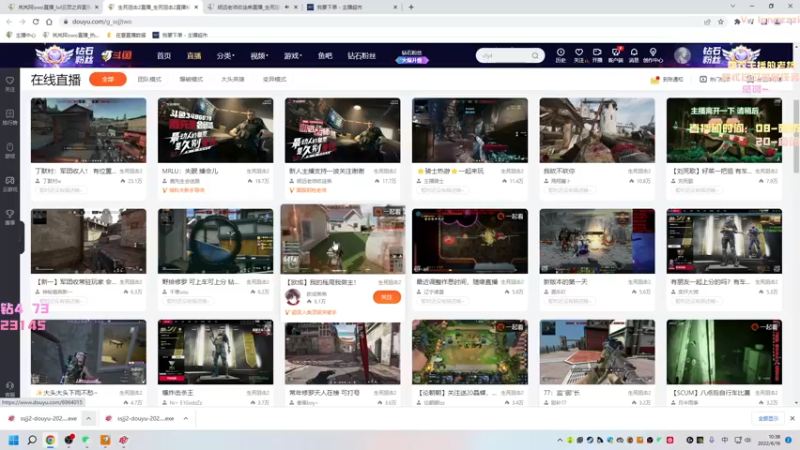Click 全部显示 in downloads bar
The image size is (800, 450).
[x=768, y=418]
